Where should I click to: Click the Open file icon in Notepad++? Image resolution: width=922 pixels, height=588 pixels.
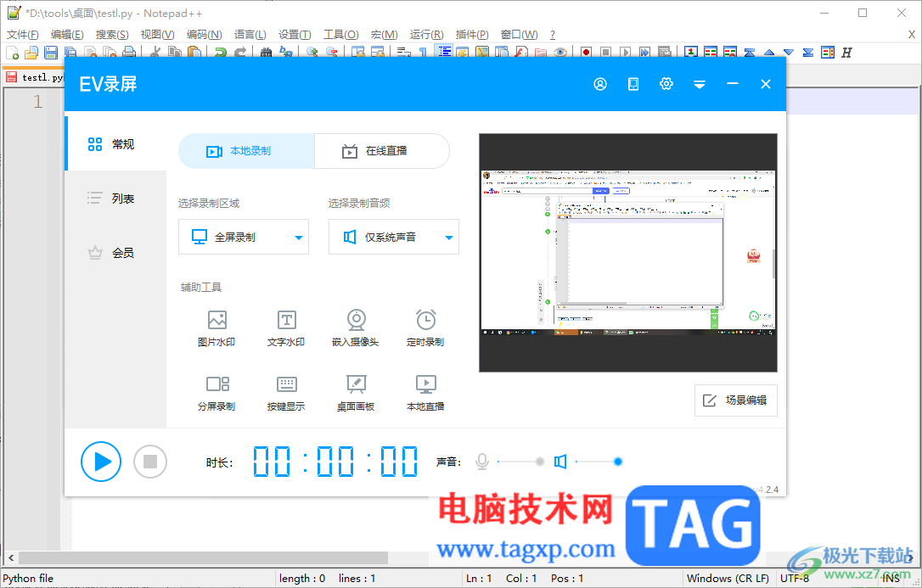pyautogui.click(x=31, y=53)
